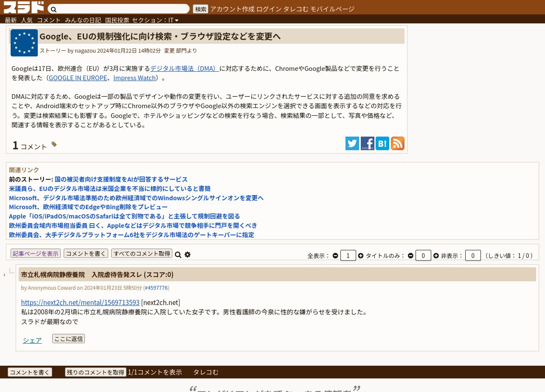Focus the top search input field
The height and width of the screenshot is (392, 545).
(x=119, y=9)
